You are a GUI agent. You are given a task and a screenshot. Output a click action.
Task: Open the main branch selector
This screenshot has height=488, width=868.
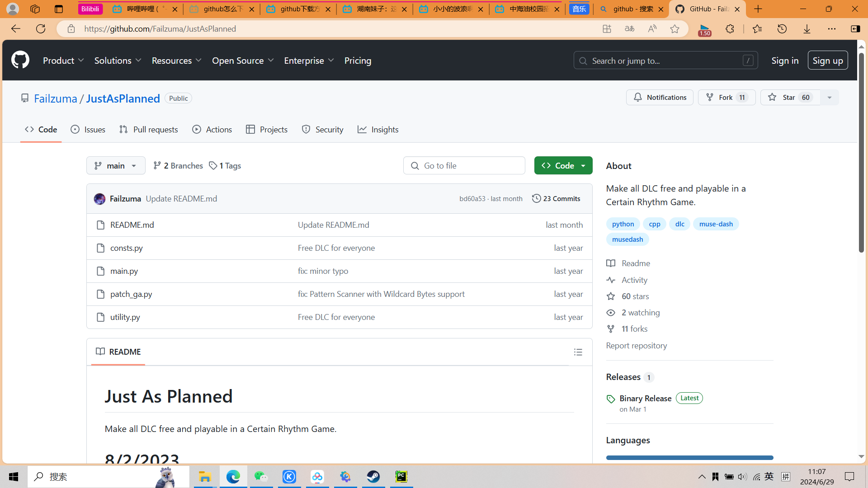116,166
